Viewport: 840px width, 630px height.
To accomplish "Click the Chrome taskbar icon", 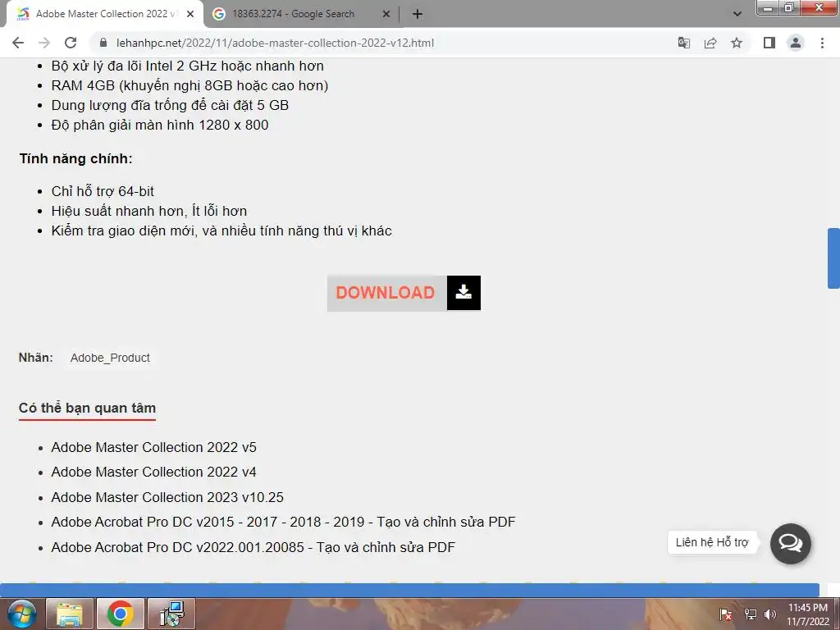I will [120, 614].
